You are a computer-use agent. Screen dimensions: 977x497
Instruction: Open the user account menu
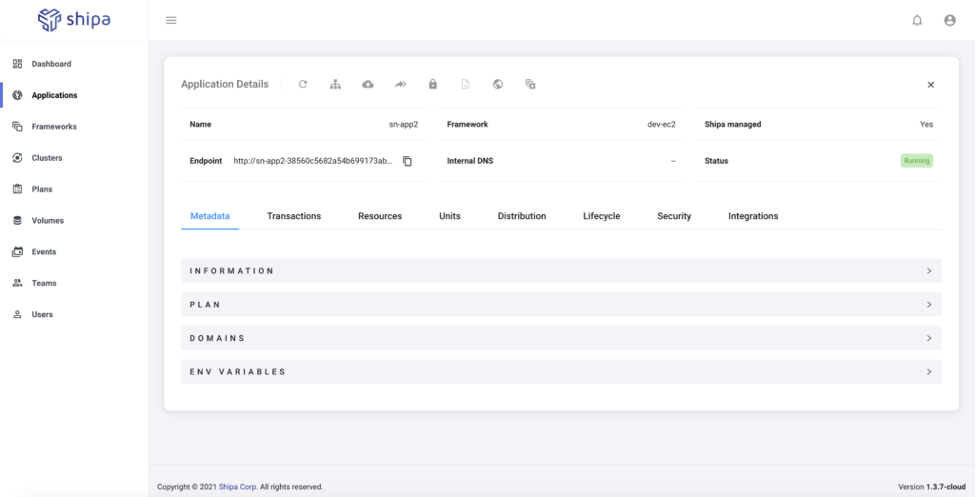coord(950,21)
